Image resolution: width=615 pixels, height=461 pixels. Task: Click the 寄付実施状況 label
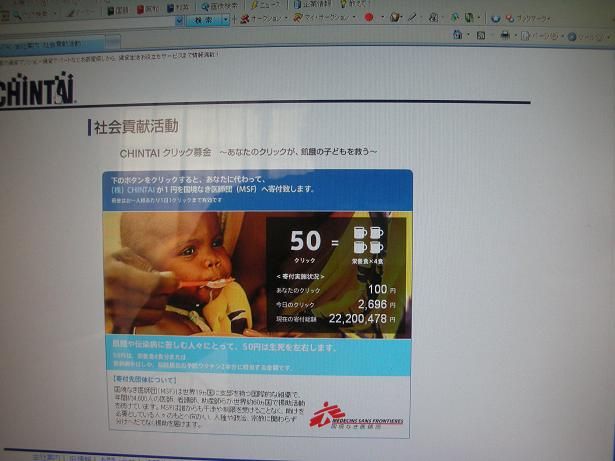point(300,276)
